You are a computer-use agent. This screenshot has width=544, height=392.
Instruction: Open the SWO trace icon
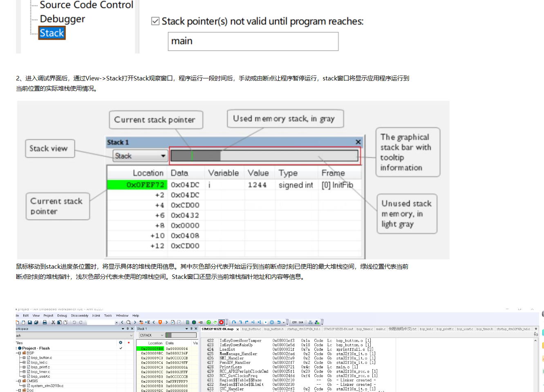(x=302, y=323)
